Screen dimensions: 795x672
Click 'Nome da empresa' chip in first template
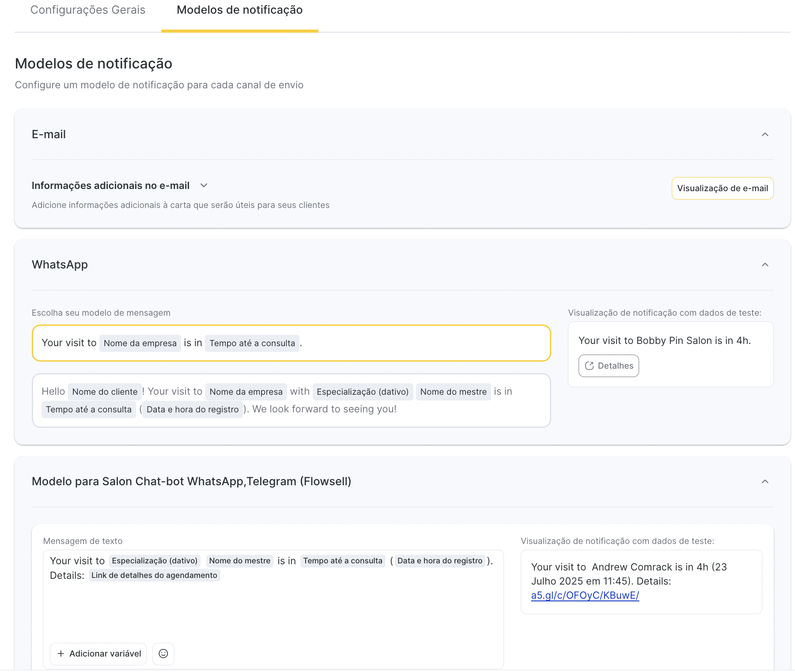(140, 343)
